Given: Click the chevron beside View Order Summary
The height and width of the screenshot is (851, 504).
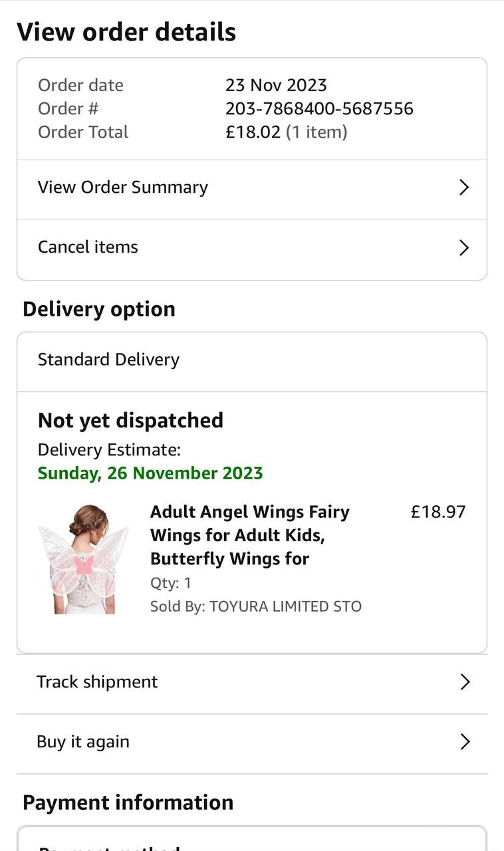Looking at the screenshot, I should [464, 187].
